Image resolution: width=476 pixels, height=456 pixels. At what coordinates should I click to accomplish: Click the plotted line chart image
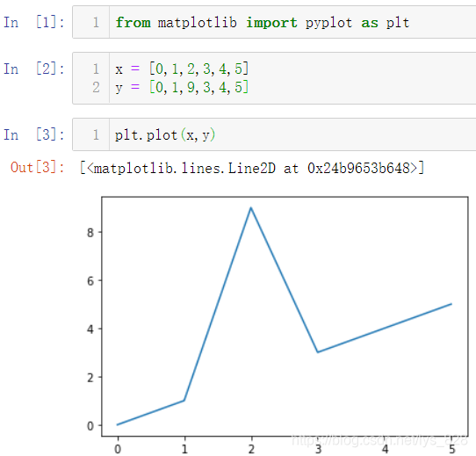pyautogui.click(x=277, y=325)
